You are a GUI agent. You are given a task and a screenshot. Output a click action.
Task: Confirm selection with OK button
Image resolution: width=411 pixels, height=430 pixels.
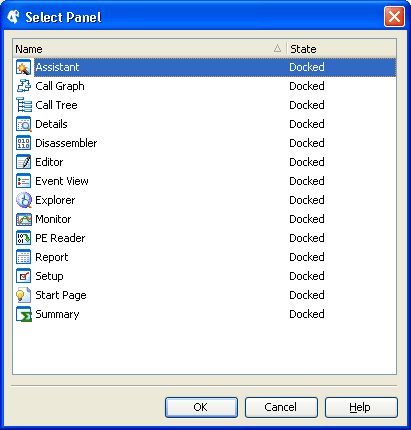tap(201, 407)
